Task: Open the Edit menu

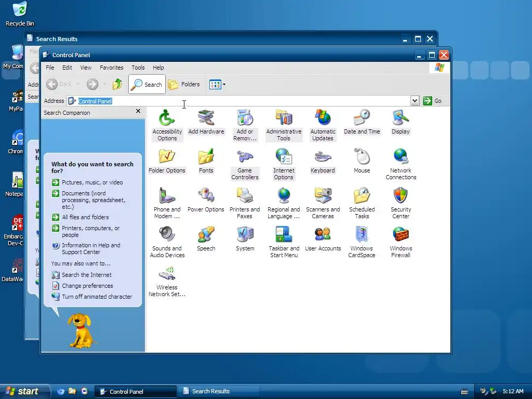Action: [x=67, y=68]
